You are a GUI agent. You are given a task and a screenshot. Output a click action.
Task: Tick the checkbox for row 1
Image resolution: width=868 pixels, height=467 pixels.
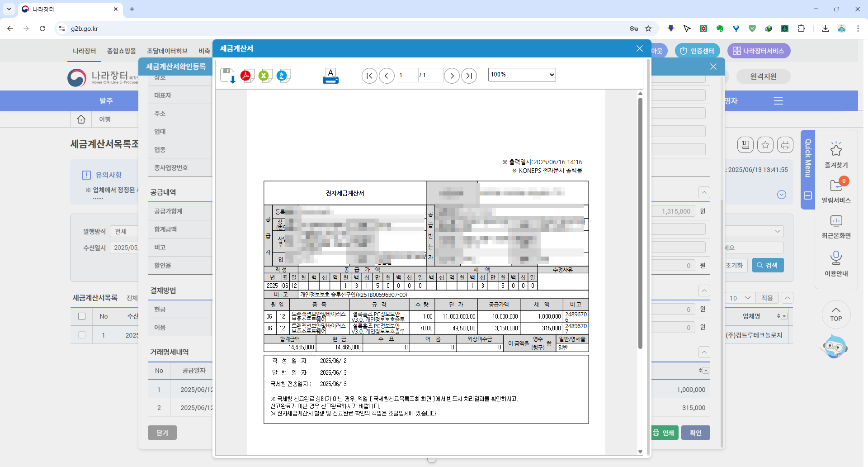[x=82, y=335]
